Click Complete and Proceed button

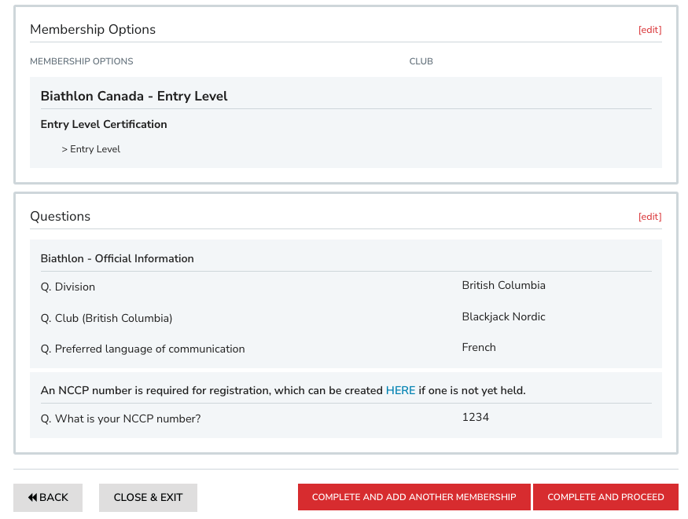[605, 497]
